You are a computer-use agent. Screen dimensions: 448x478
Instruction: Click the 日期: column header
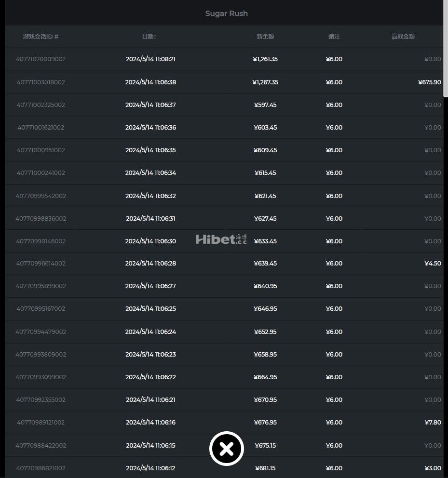point(149,37)
